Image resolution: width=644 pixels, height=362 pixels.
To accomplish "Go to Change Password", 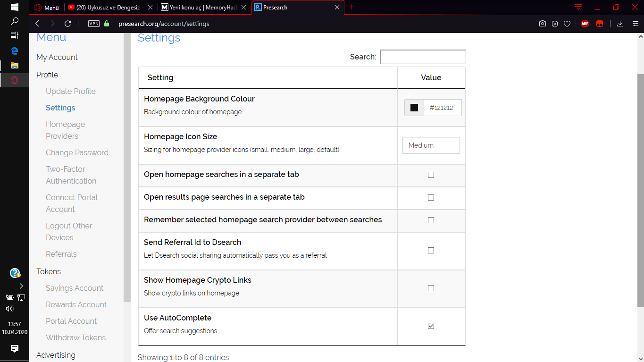I will click(77, 152).
